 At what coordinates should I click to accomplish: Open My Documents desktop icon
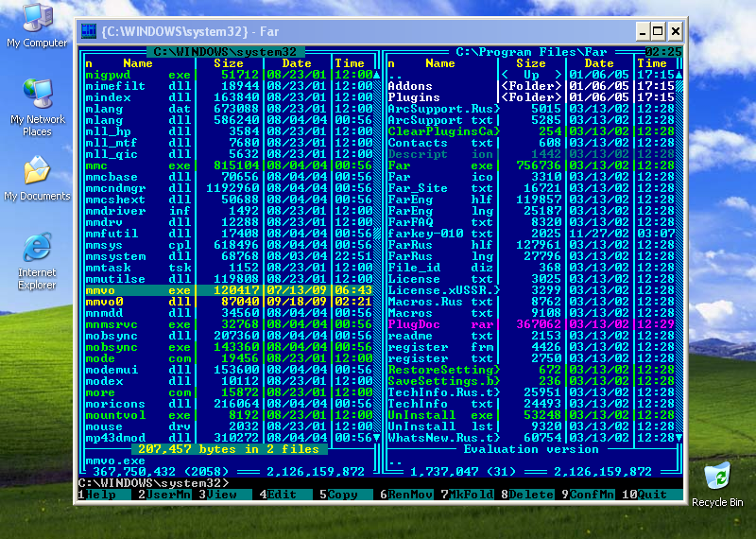tap(37, 178)
